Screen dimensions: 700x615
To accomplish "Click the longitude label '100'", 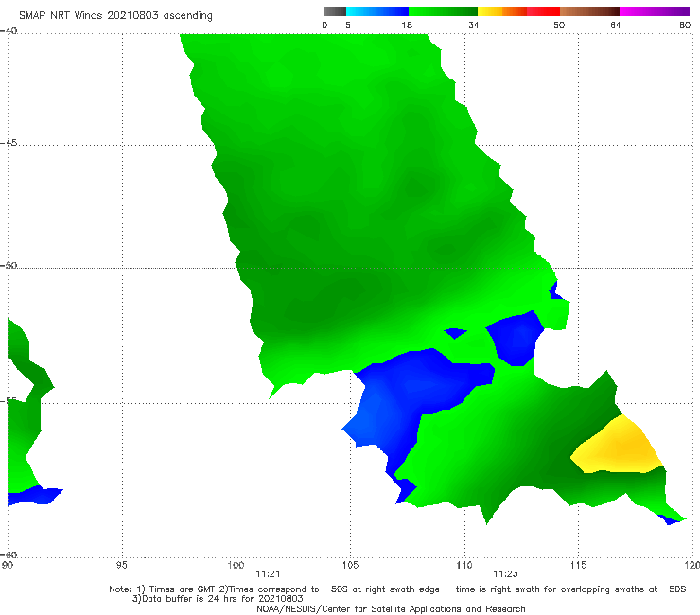I will point(236,566).
